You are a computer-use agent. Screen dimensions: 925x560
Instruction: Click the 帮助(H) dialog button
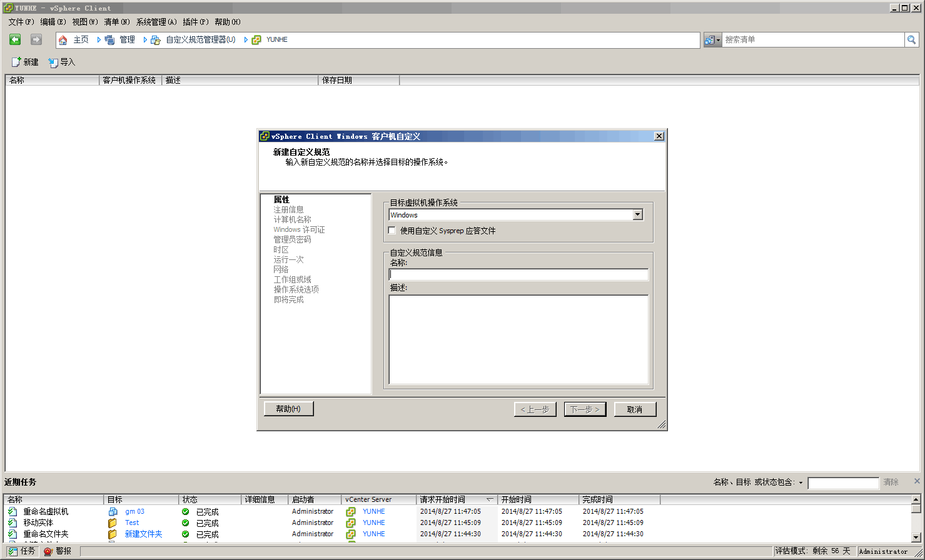[x=288, y=409]
